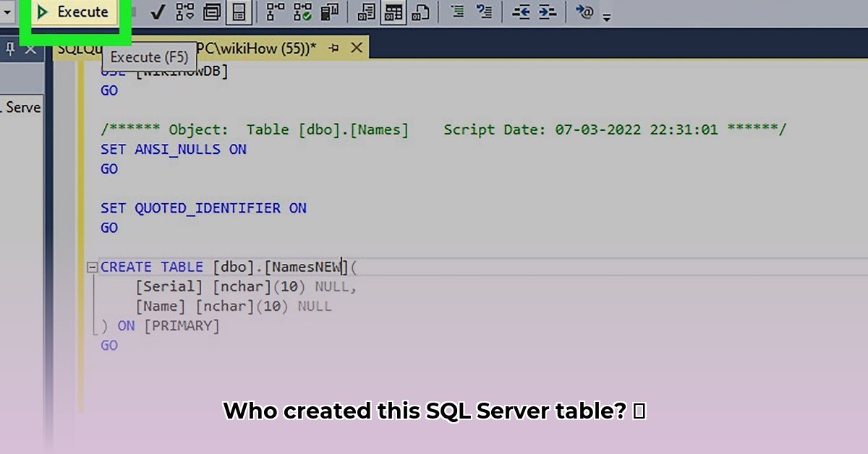Click the ) ON [PRIMARY] line

(x=159, y=325)
